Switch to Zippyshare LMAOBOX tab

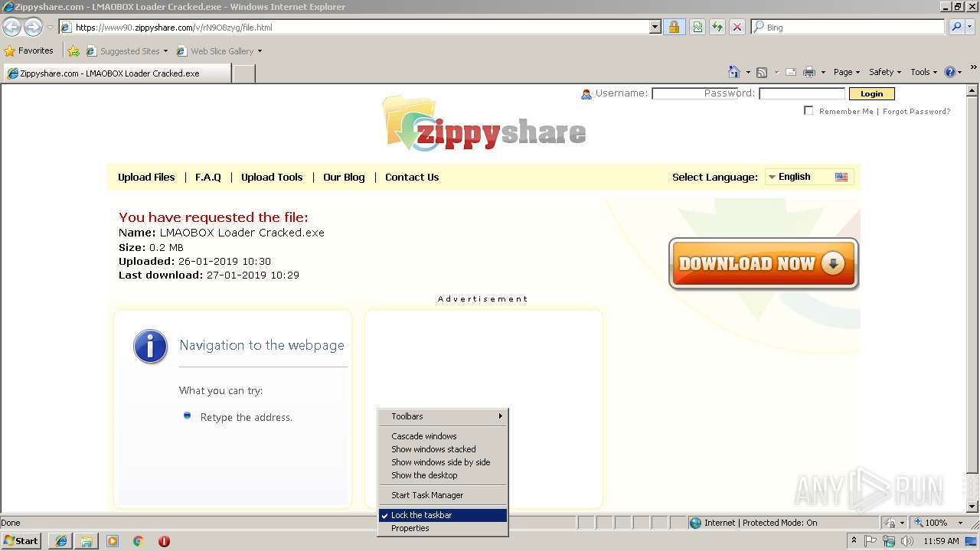click(116, 73)
